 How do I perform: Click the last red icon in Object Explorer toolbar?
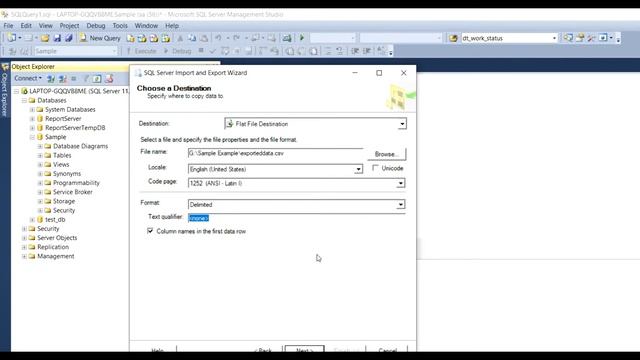click(x=109, y=78)
